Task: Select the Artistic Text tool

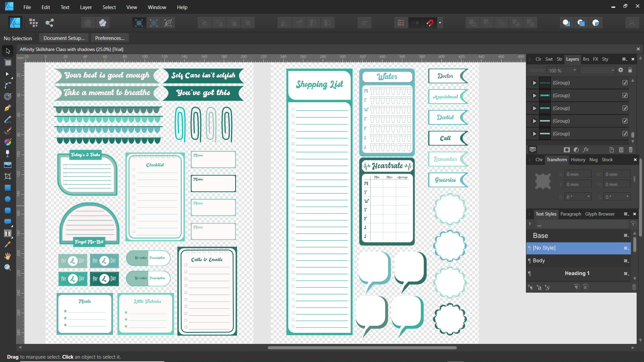Action: coord(8,233)
